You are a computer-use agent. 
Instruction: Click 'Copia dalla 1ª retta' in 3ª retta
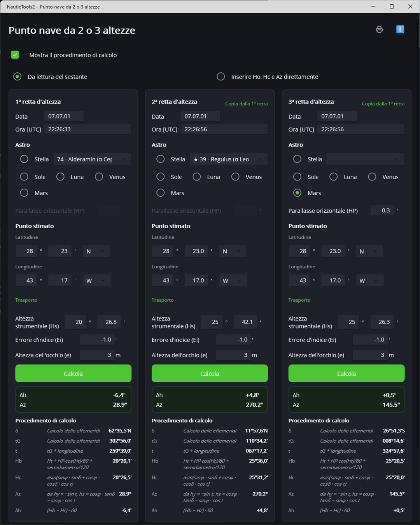point(383,104)
